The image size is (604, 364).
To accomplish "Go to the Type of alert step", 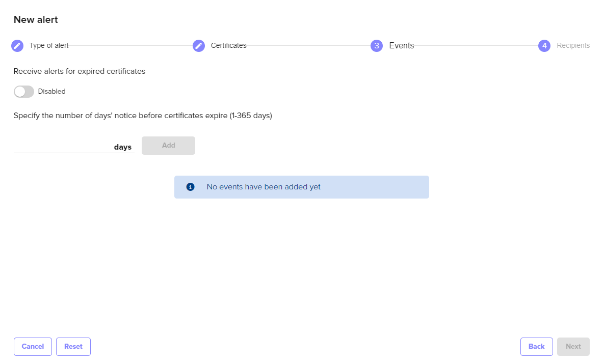I will [49, 46].
